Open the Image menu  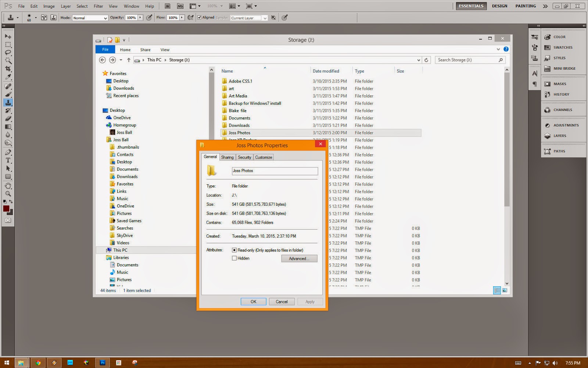49,6
